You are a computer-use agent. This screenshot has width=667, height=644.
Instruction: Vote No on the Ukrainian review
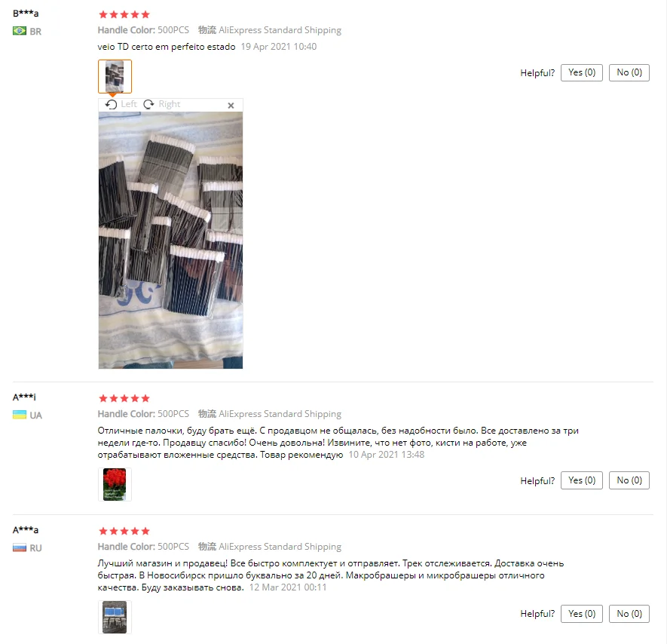[x=629, y=480]
